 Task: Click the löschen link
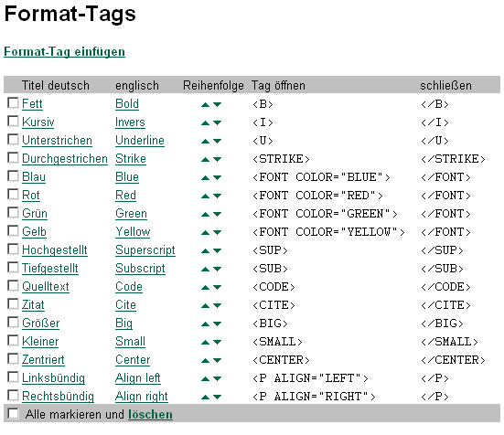(x=150, y=415)
